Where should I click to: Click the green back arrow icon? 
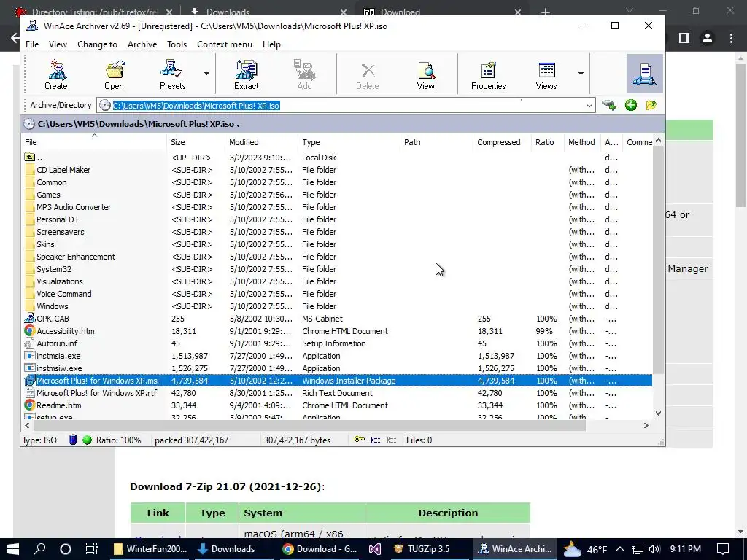631,105
